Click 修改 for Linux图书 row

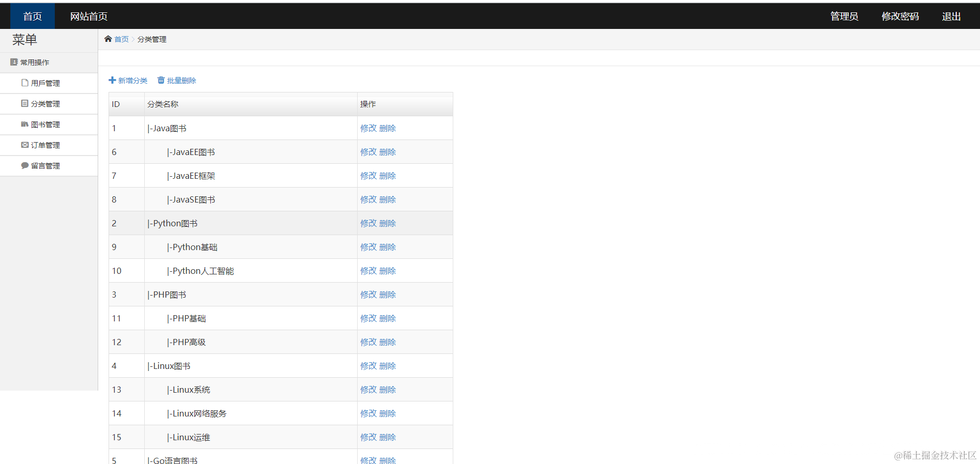[x=369, y=366]
